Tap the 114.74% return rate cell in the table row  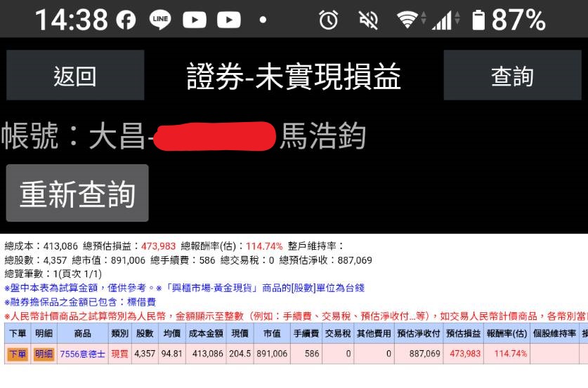pos(507,354)
